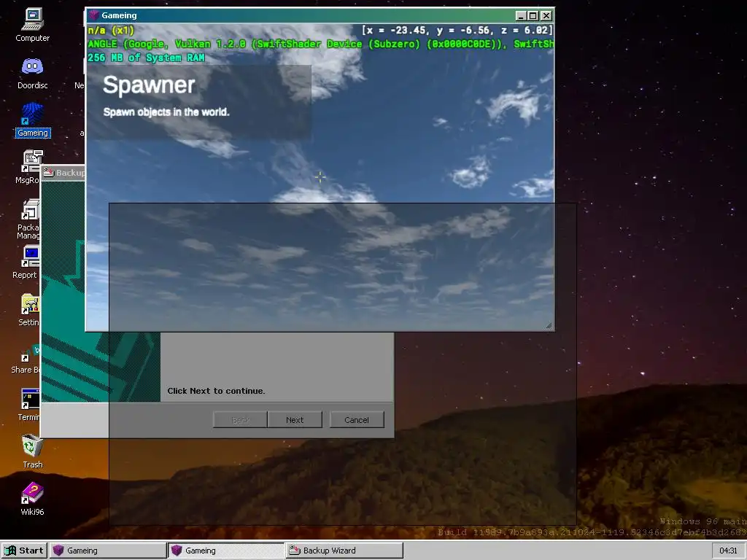Click the disabled Back button in the Backup Wizard

click(x=240, y=420)
